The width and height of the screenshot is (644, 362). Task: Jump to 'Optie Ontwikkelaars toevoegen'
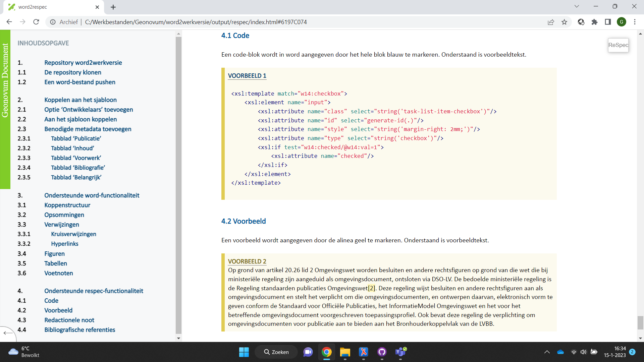point(89,110)
